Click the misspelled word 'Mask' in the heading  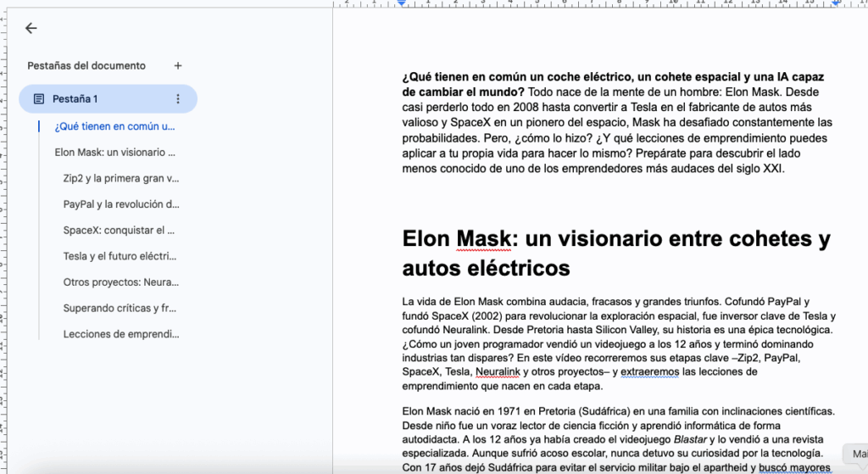coord(484,239)
